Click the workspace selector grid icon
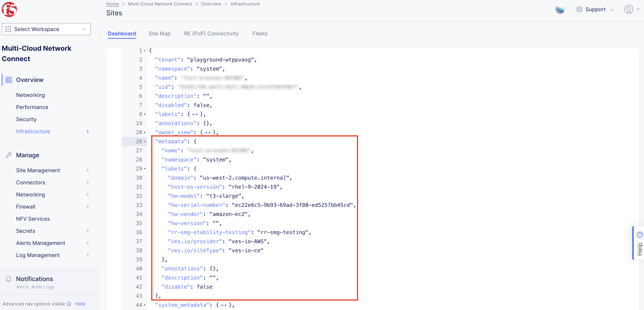This screenshot has height=310, width=644. tap(8, 29)
